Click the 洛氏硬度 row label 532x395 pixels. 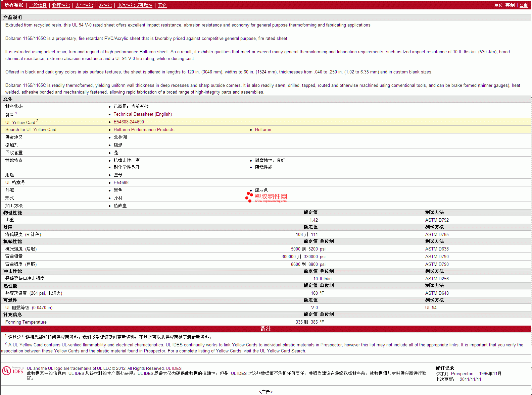click(x=23, y=234)
